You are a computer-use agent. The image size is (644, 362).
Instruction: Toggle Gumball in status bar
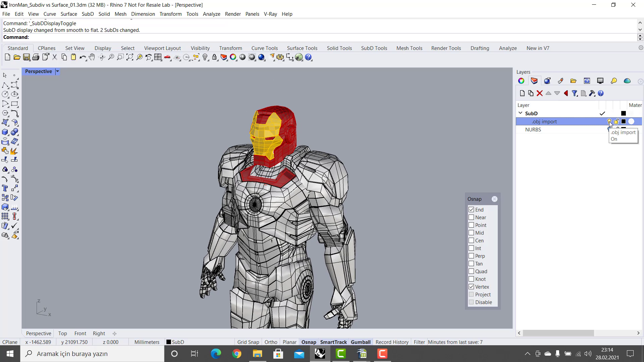click(361, 342)
